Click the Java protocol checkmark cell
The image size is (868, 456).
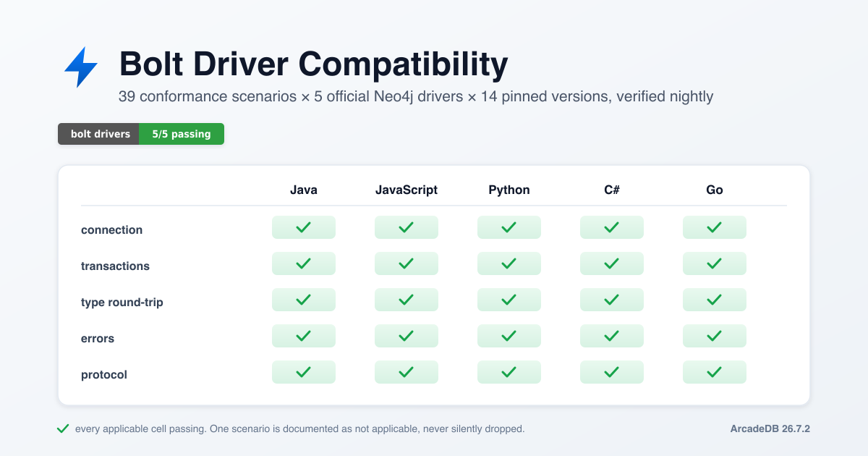click(304, 372)
